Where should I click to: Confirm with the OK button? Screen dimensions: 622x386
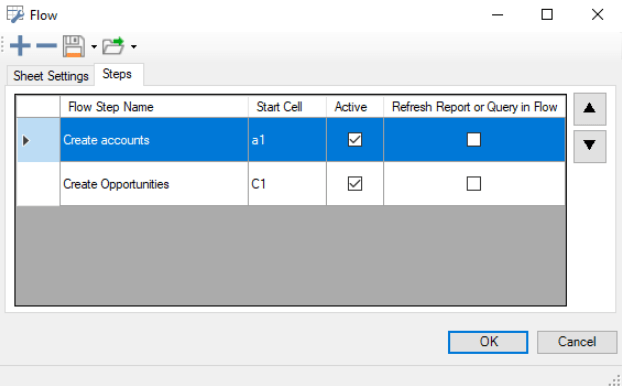[488, 342]
